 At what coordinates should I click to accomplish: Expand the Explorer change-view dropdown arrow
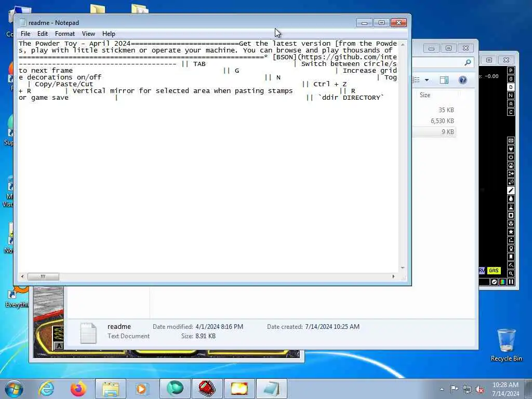427,80
